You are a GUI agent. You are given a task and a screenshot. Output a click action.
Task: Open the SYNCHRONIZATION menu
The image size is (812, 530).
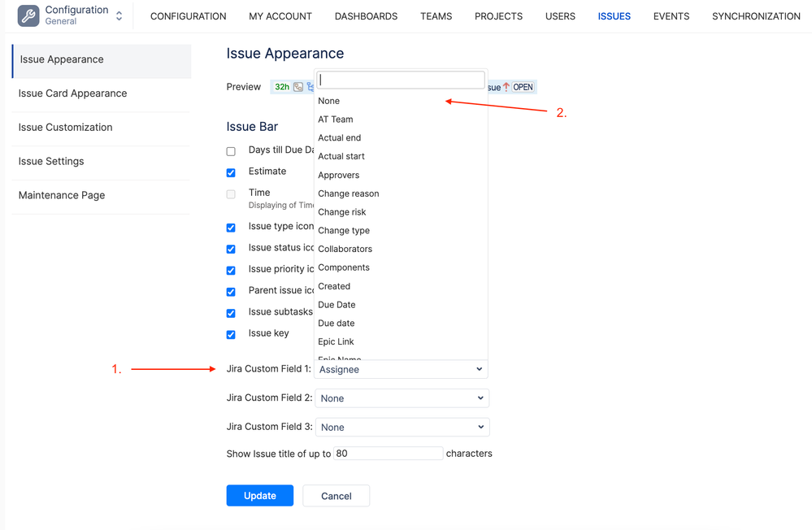[x=756, y=16]
